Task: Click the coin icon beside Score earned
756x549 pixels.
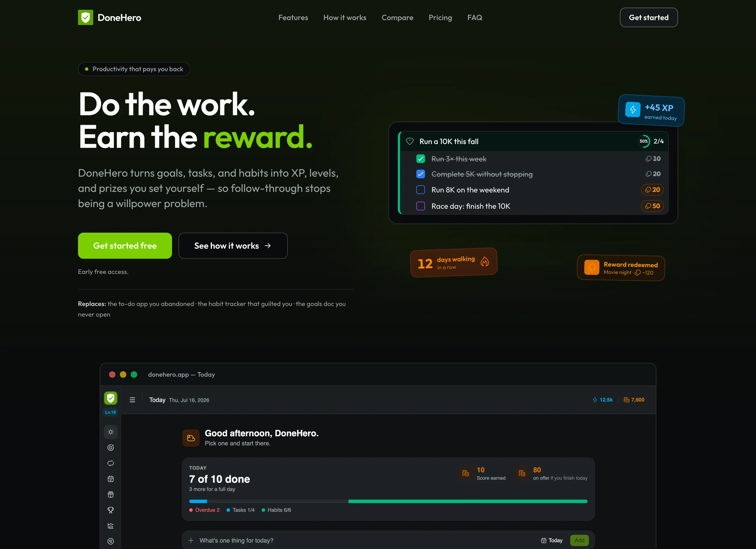Action: click(466, 473)
